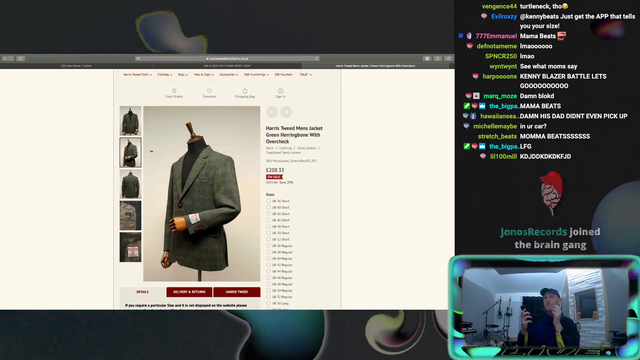Viewport: 640px width, 360px height.
Task: Open the Safari tab overview button
Action: 448,58
